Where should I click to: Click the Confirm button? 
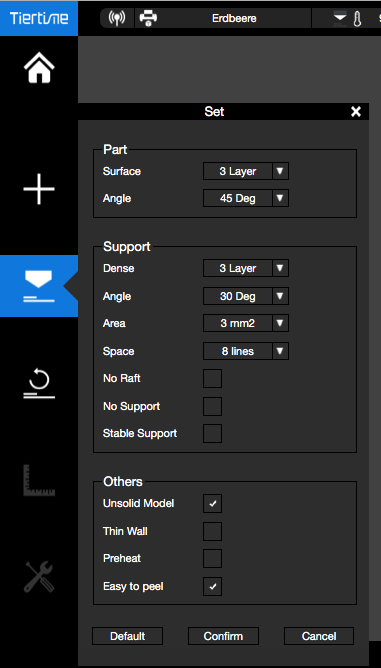pyautogui.click(x=223, y=636)
